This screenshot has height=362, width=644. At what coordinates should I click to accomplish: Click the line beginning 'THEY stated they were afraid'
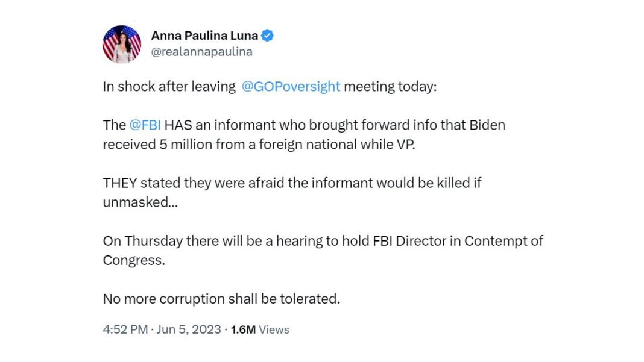pyautogui.click(x=292, y=183)
